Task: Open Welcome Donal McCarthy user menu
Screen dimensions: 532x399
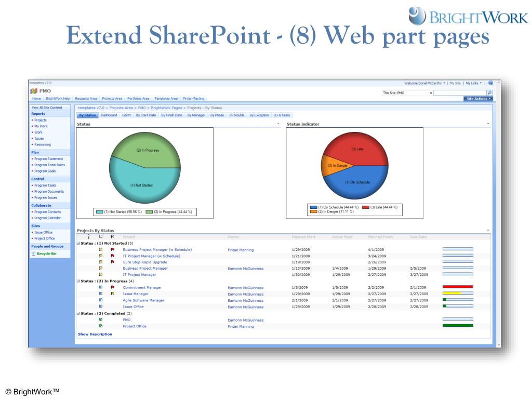Action: click(424, 83)
